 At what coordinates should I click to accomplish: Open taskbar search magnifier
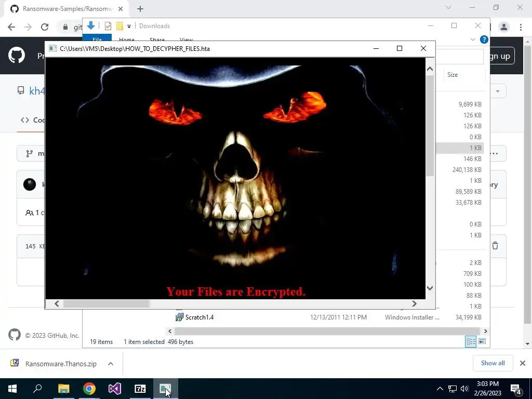click(x=37, y=388)
